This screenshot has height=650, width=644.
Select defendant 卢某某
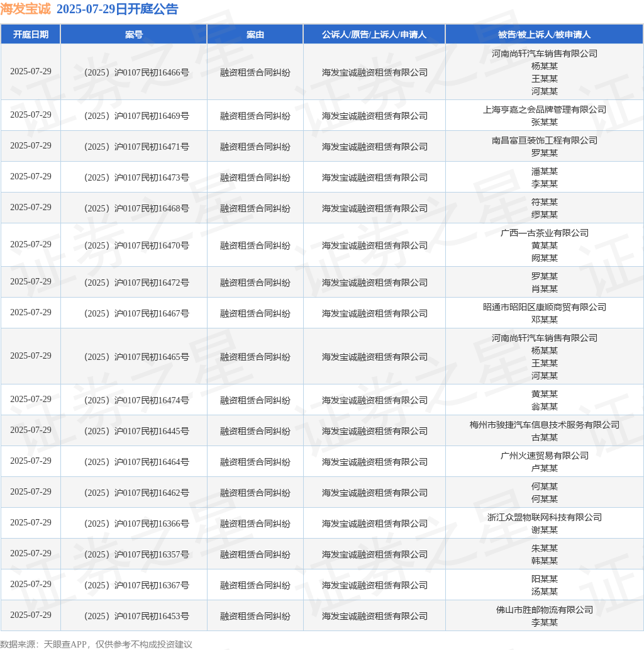544,468
